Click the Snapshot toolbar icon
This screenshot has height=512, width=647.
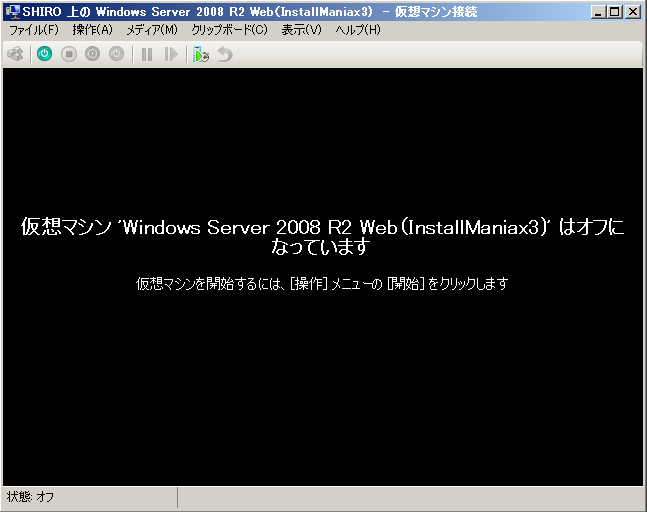click(201, 54)
